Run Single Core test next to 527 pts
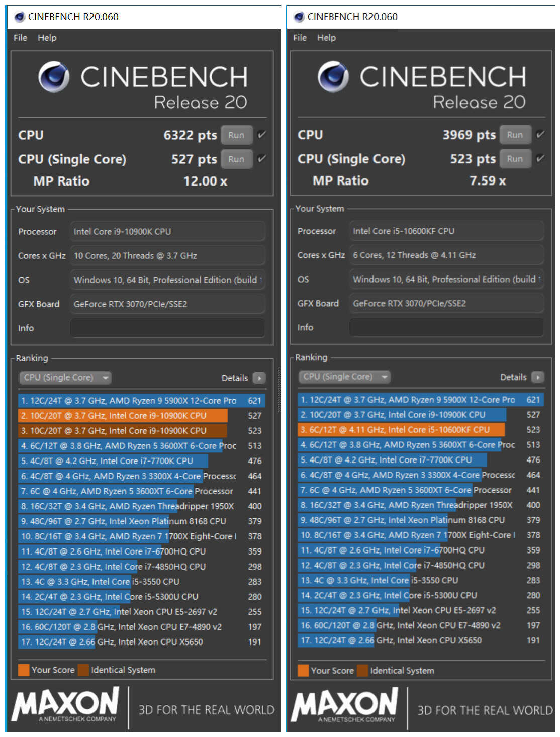This screenshot has width=560, height=737. pos(236,159)
